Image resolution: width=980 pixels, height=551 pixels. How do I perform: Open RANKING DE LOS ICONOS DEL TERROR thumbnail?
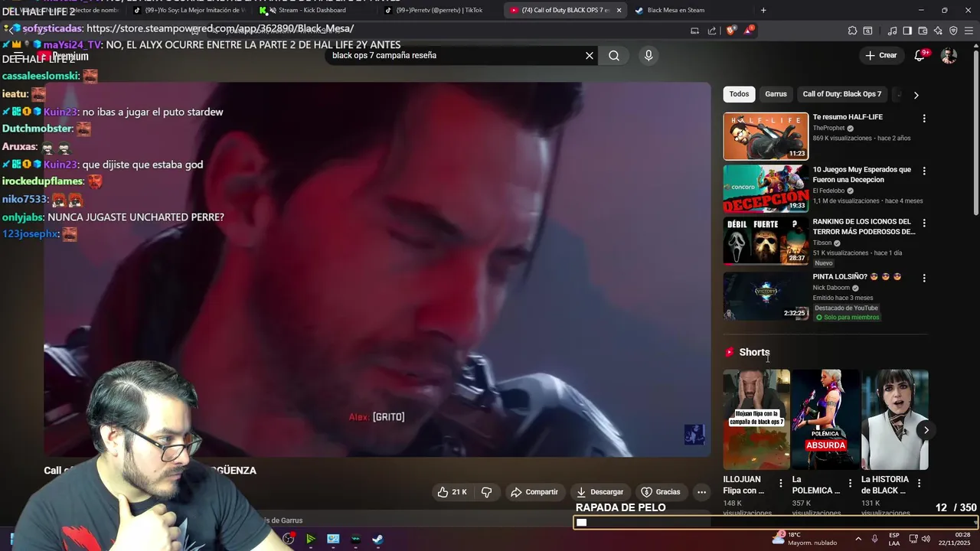click(766, 240)
